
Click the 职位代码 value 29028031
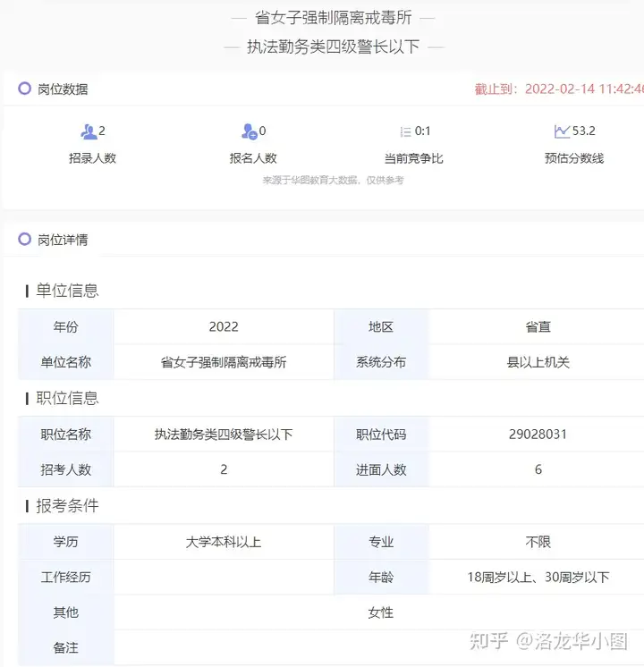pyautogui.click(x=538, y=435)
